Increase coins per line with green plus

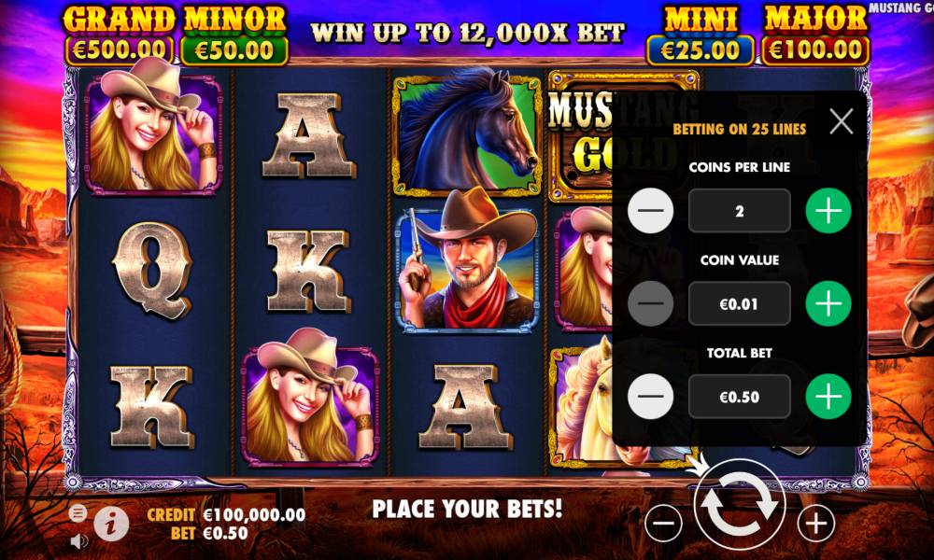coord(828,211)
